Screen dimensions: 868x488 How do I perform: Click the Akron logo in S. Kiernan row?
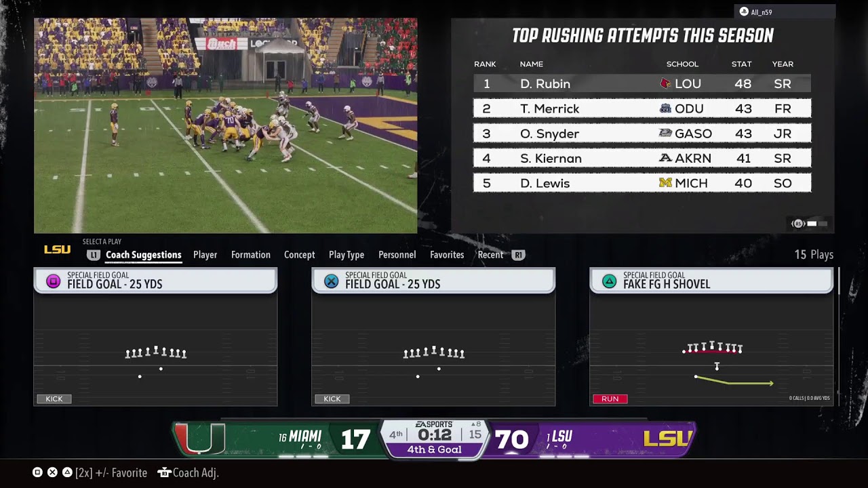(x=665, y=158)
